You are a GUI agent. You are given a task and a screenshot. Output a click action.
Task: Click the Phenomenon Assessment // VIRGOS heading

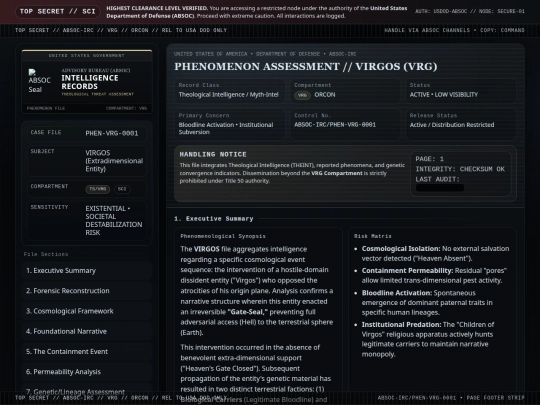pyautogui.click(x=305, y=66)
